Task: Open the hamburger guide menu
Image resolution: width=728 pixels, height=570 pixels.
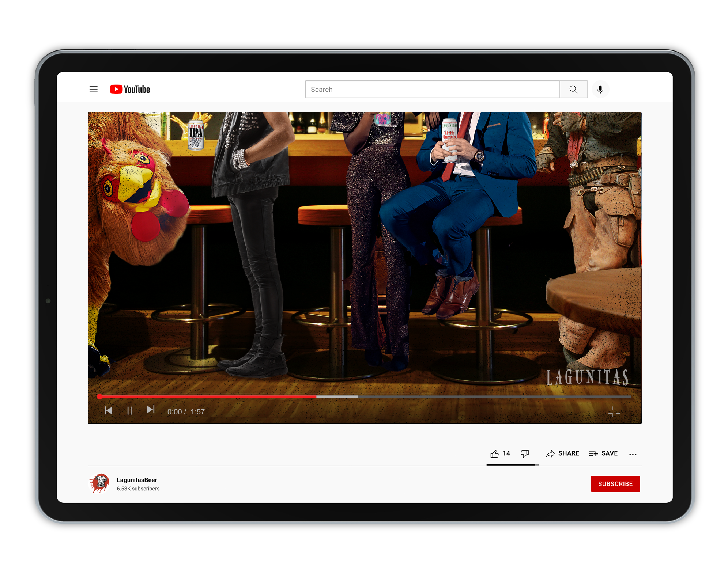Action: pos(94,89)
